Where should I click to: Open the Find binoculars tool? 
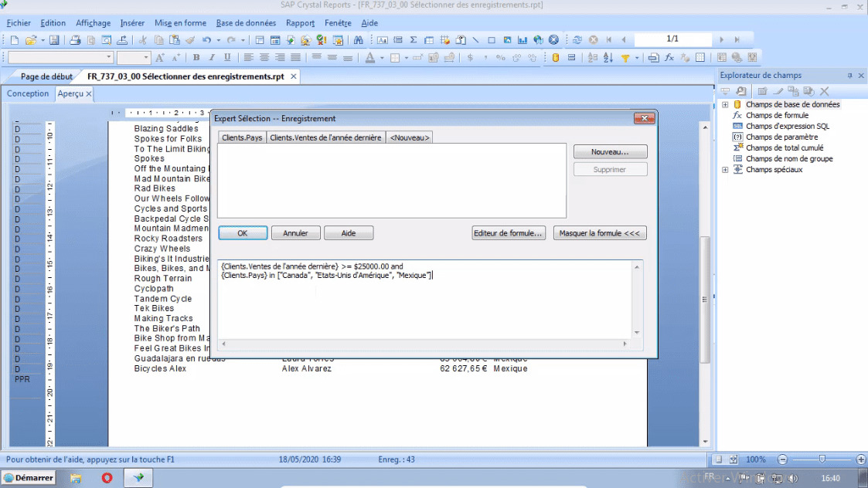[358, 40]
